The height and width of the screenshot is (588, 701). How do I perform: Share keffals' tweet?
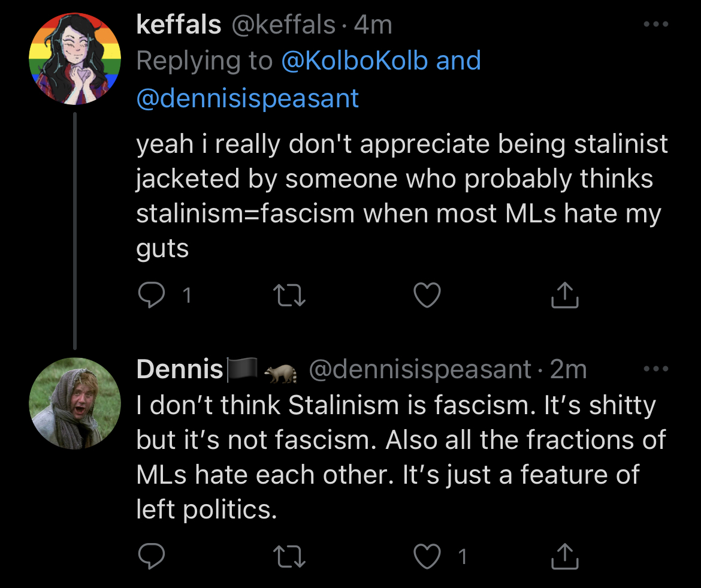coord(564,295)
